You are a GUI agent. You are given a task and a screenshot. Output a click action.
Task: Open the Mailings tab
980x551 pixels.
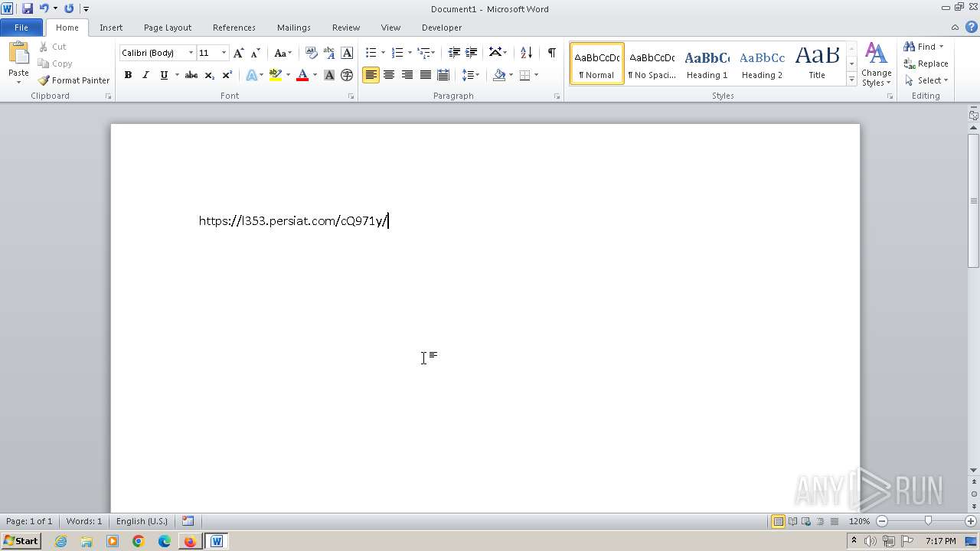tap(294, 28)
